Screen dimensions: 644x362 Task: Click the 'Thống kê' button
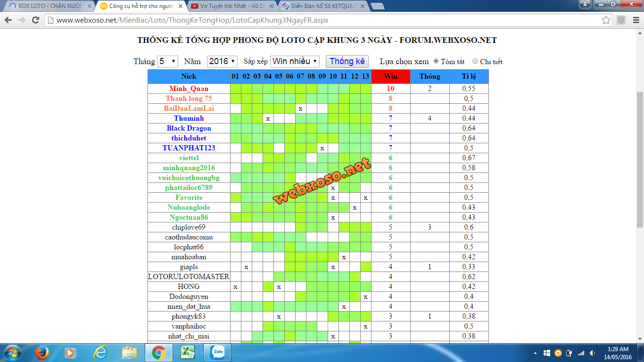coord(347,61)
